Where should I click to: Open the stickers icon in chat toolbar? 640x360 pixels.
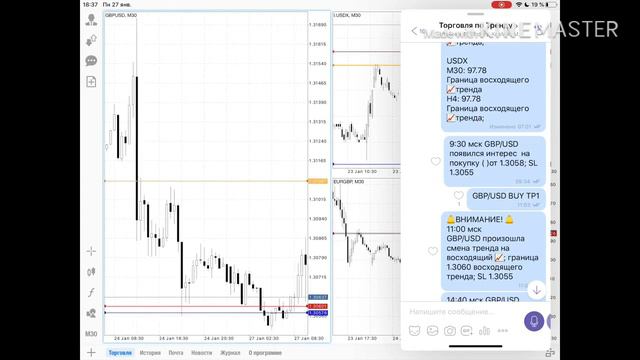[x=415, y=331]
